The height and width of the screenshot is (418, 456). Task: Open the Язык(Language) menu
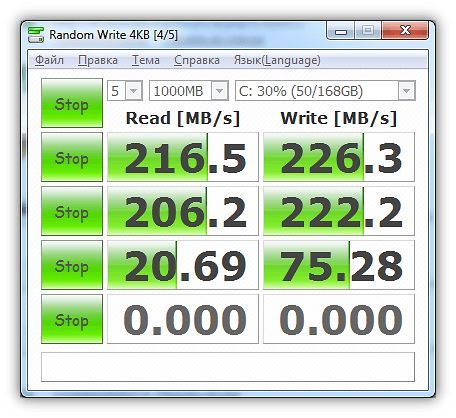(x=277, y=60)
